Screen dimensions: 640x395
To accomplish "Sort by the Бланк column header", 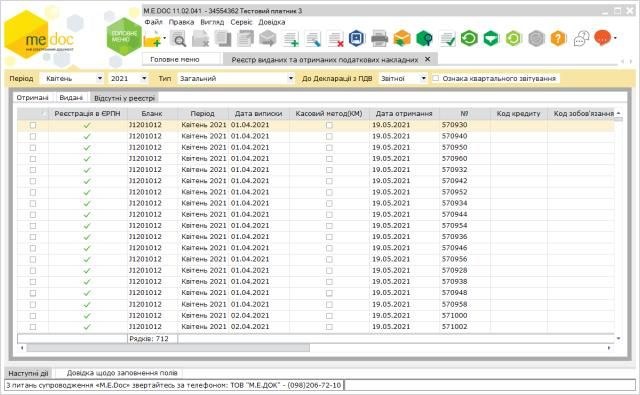I will click(152, 114).
